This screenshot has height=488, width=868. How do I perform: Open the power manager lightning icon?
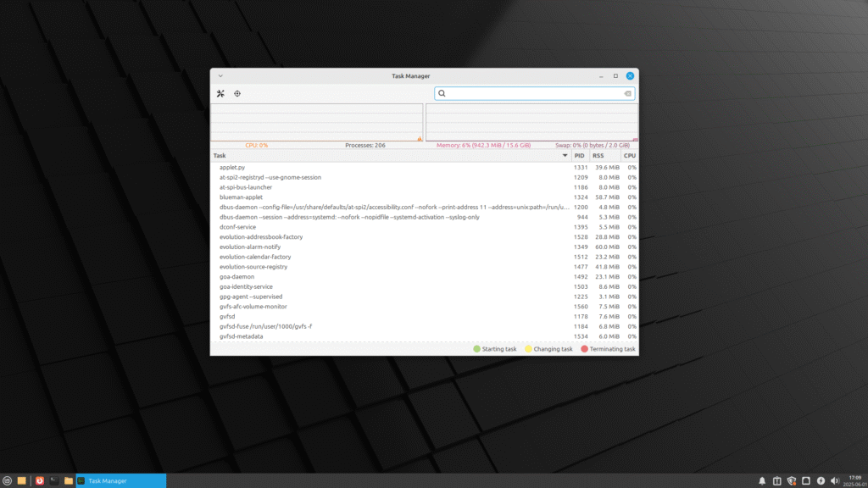[821, 481]
